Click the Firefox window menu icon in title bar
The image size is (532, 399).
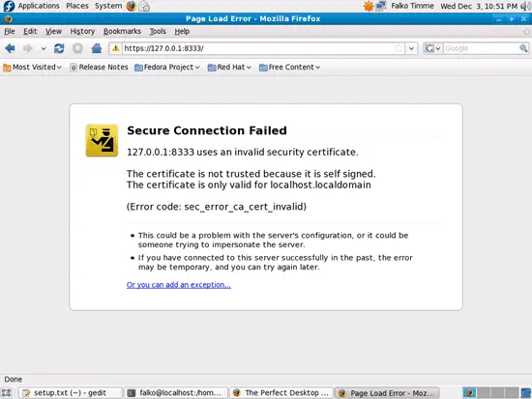[x=8, y=19]
